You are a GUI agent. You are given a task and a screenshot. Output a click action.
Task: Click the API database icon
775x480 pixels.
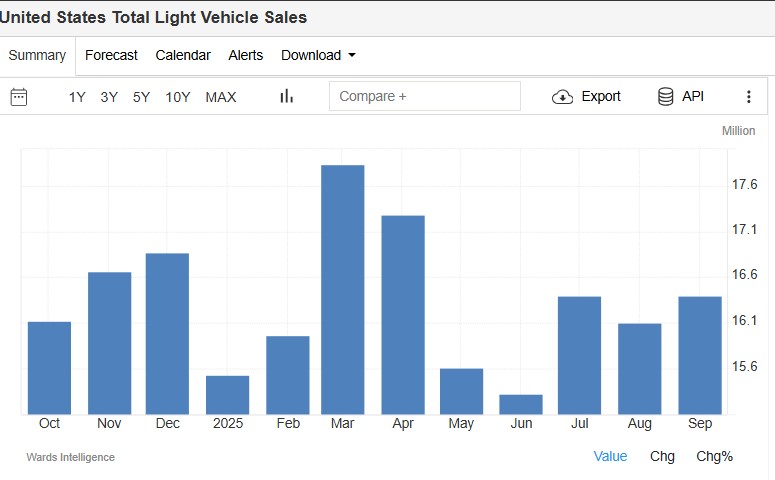[666, 97]
